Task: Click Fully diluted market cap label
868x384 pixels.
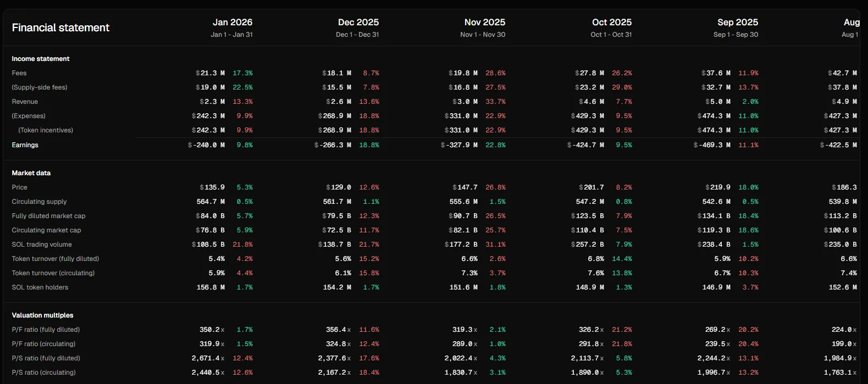Action: pyautogui.click(x=48, y=216)
